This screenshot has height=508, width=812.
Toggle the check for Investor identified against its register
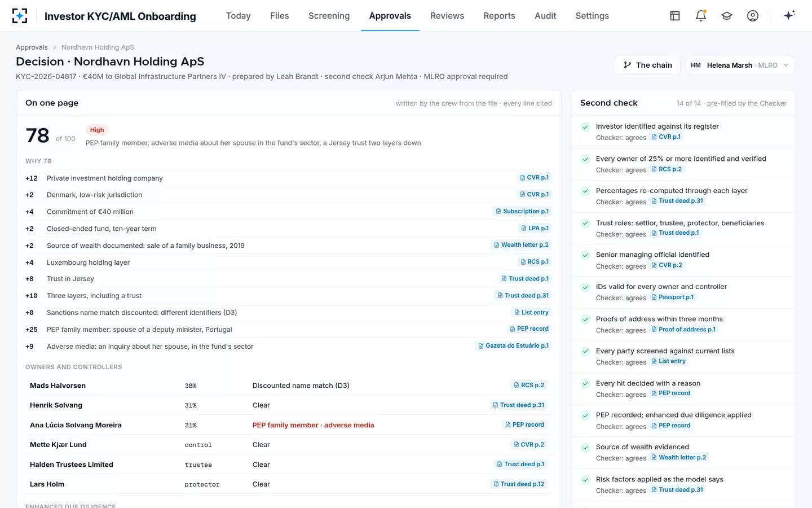585,127
